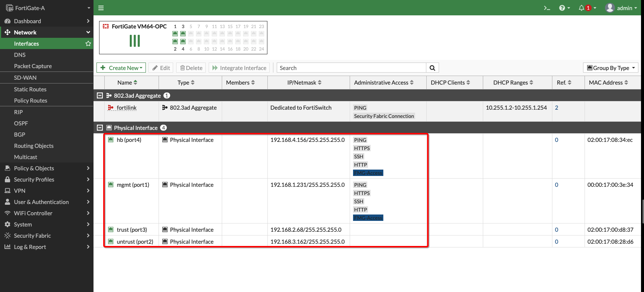Click the notifications bell icon
Image resolution: width=644 pixels, height=292 pixels.
[582, 8]
